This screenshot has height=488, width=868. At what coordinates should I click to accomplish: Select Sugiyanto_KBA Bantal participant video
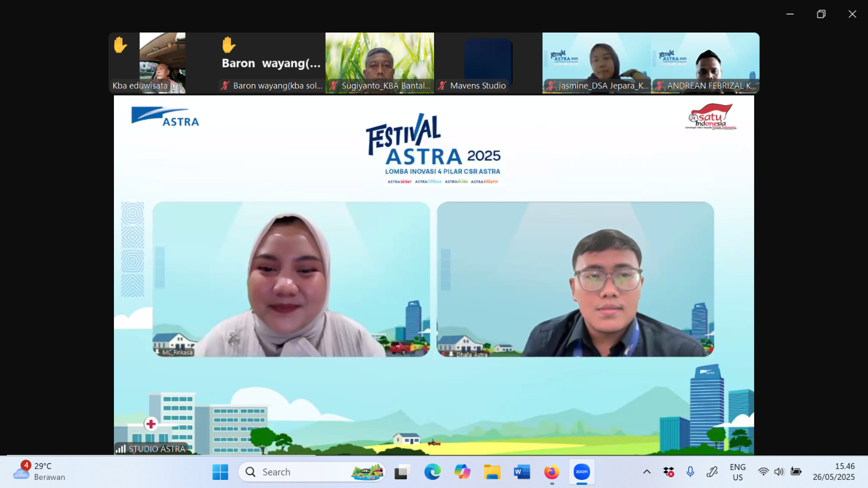[x=380, y=63]
